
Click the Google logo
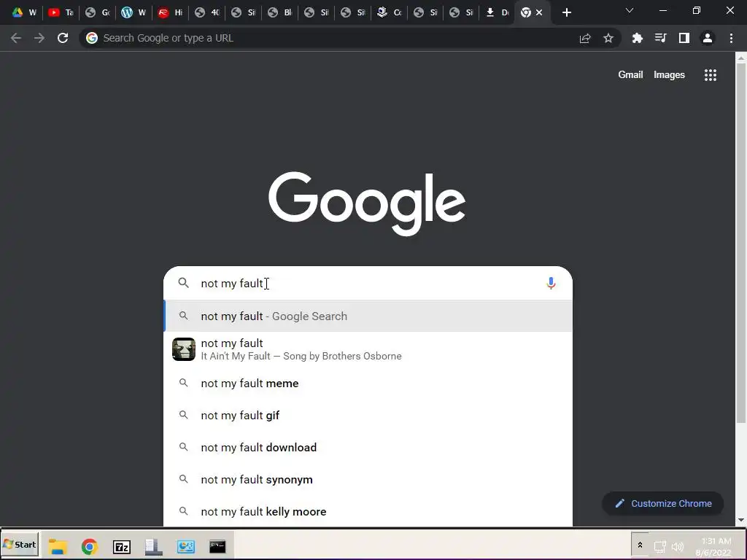coord(367,204)
